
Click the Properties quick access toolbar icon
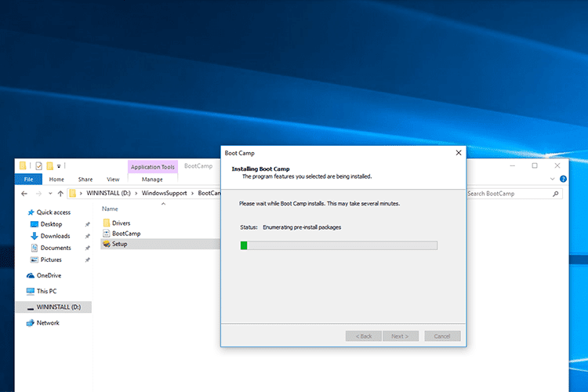[38, 165]
